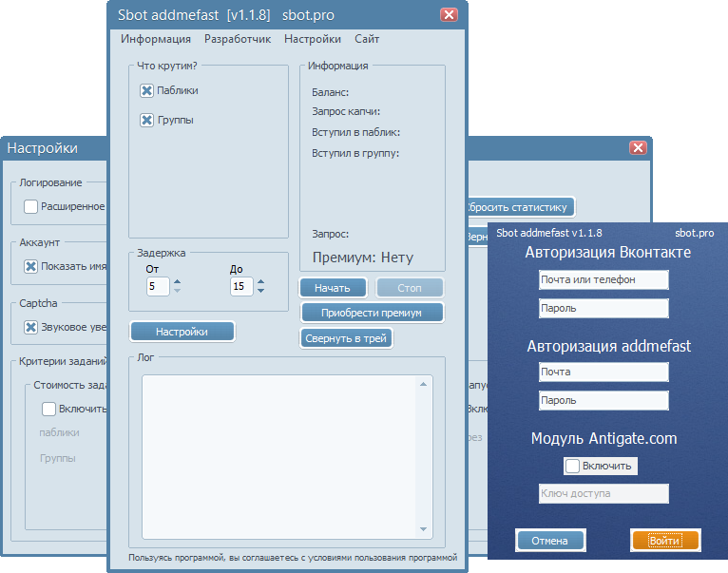Uncheck the Паблики checkbox
Image resolution: width=728 pixels, height=573 pixels.
[146, 90]
